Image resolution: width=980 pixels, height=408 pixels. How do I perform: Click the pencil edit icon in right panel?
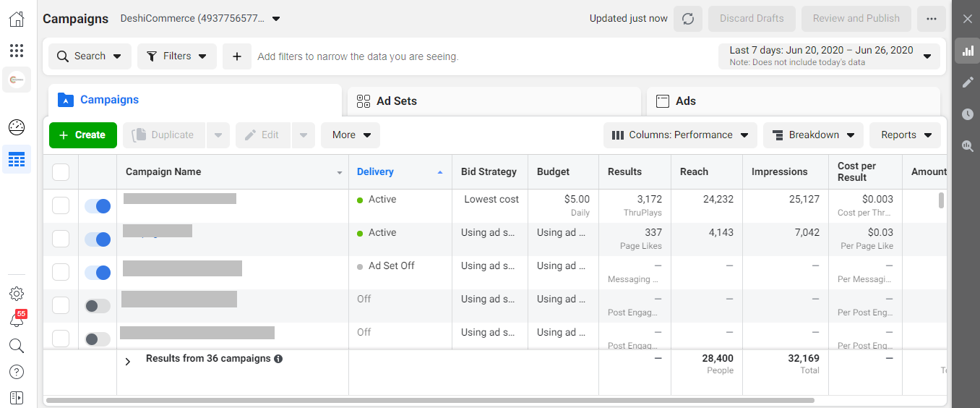[x=967, y=82]
